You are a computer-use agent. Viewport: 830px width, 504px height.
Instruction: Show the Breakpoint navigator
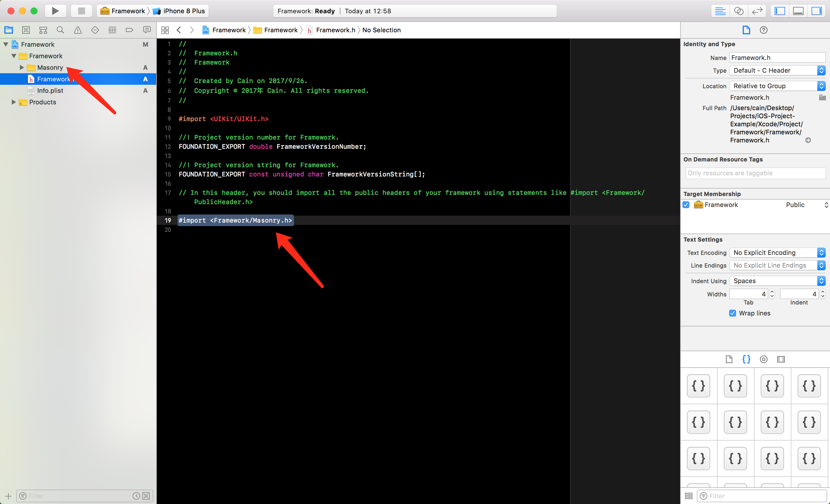click(x=129, y=30)
